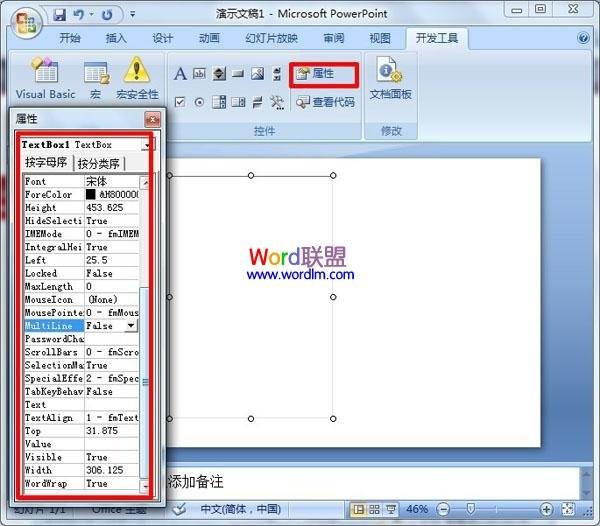Click the zoom slider handle
This screenshot has width=600, height=526.
[x=471, y=509]
